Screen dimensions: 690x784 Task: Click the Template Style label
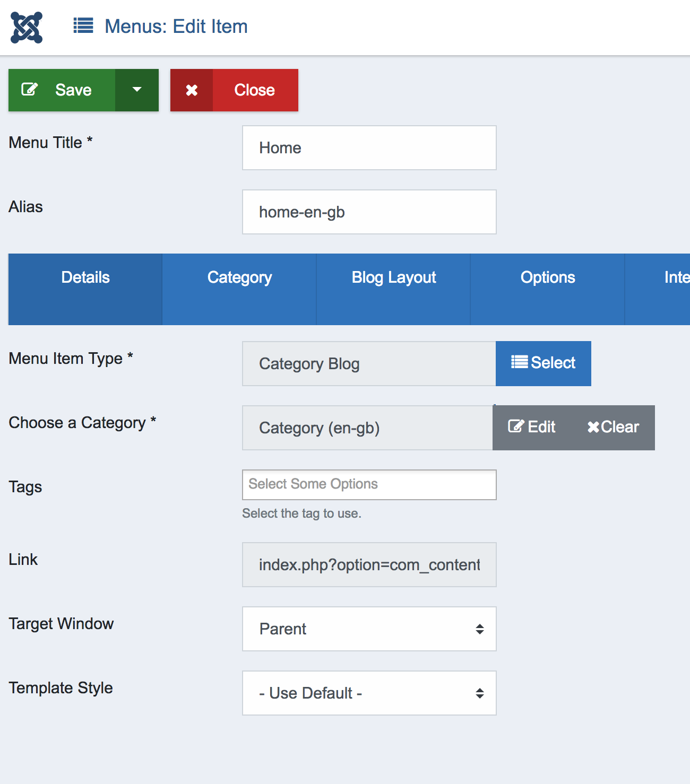pyautogui.click(x=61, y=688)
